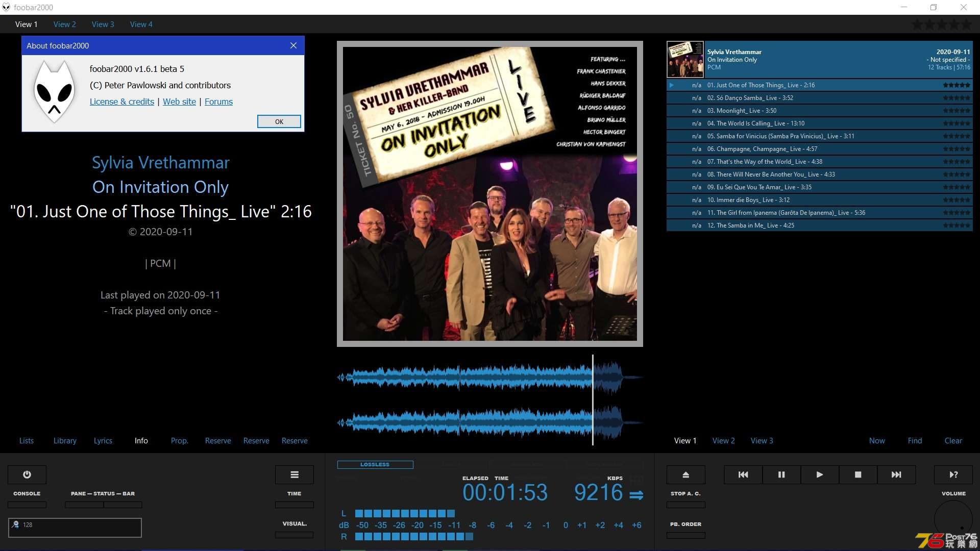This screenshot has width=980, height=551.
Task: Rate track 05 Samba for Vinicius stars
Action: 957,136
